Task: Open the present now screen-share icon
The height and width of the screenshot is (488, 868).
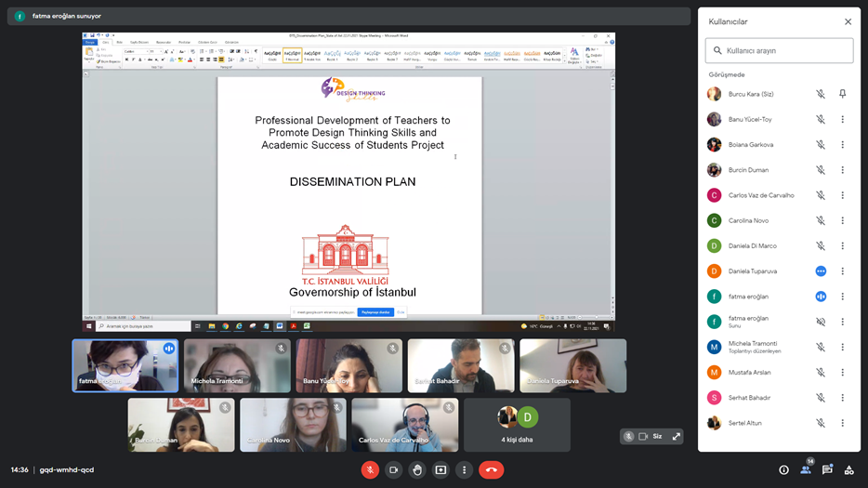Action: point(441,469)
